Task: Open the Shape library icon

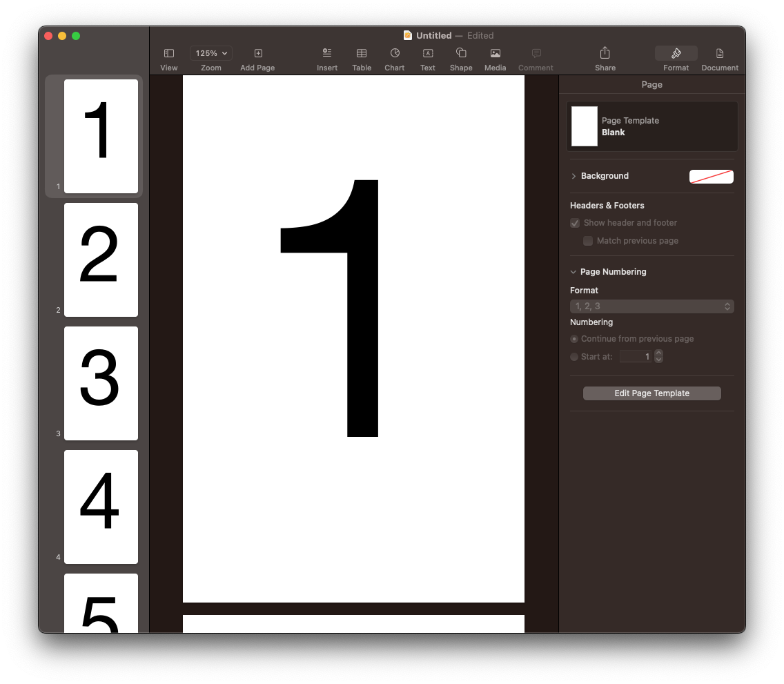Action: [461, 54]
